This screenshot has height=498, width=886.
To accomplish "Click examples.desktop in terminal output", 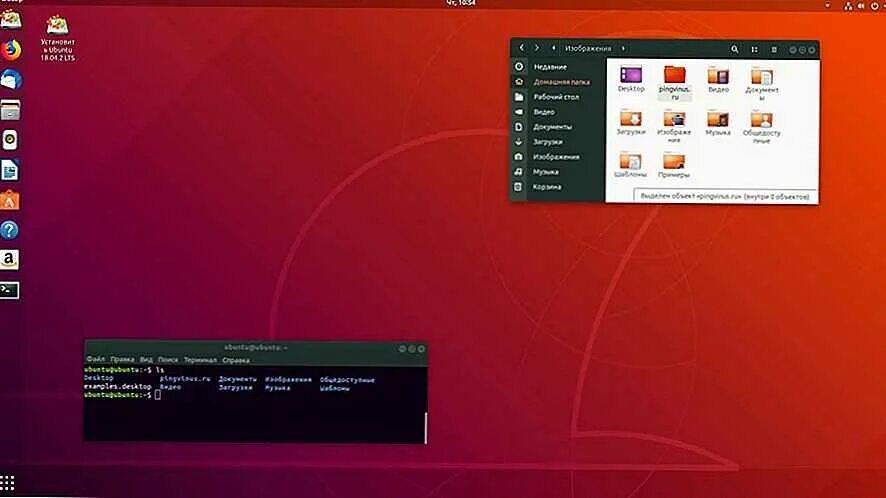I will point(118,387).
